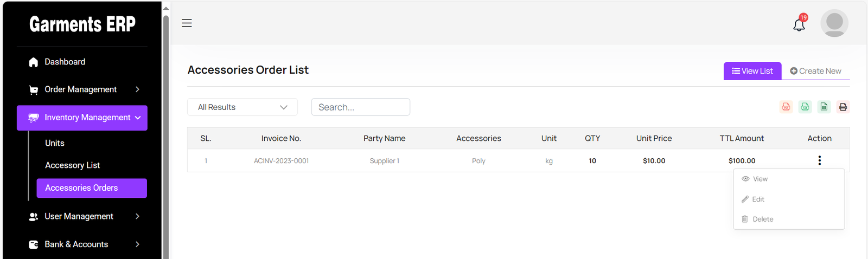Click the Excel spreadsheet export icon

(x=824, y=107)
